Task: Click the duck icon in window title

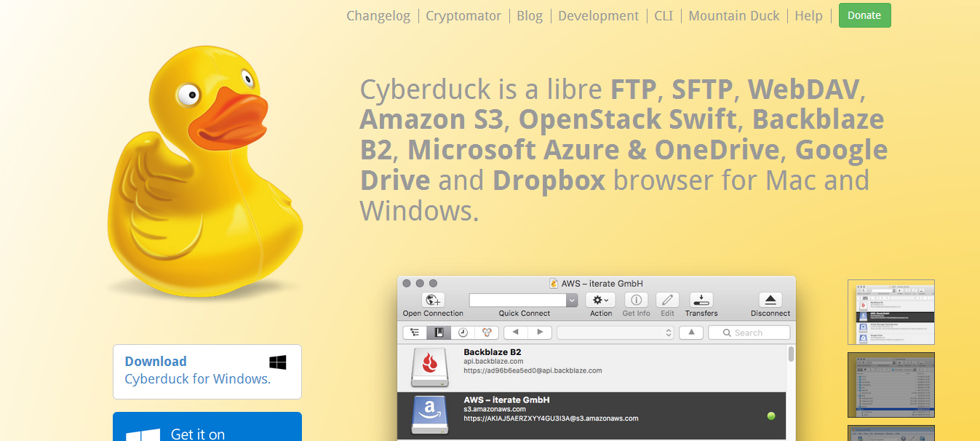Action: [554, 283]
